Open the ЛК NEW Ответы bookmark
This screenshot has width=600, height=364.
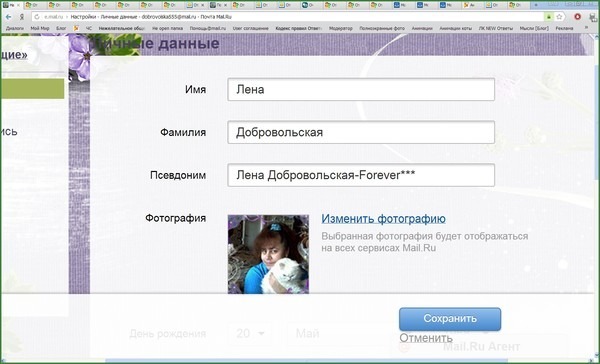coord(496,28)
